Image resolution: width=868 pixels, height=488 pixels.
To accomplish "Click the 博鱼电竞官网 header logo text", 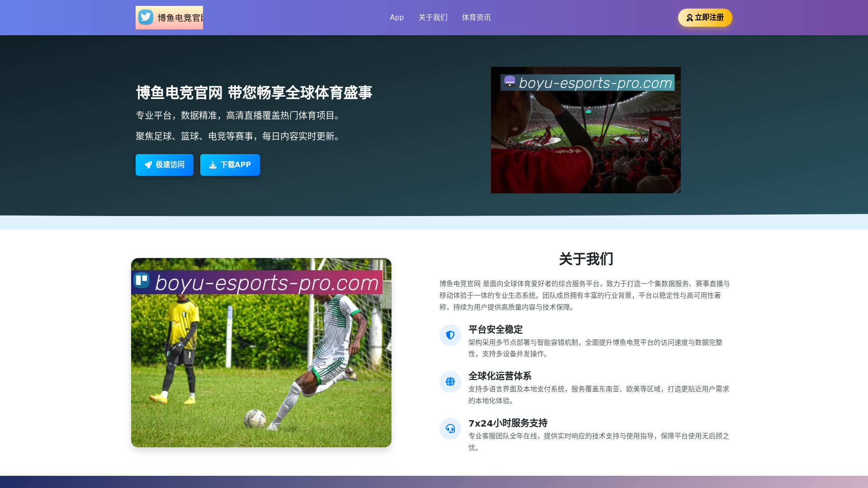I will (180, 18).
